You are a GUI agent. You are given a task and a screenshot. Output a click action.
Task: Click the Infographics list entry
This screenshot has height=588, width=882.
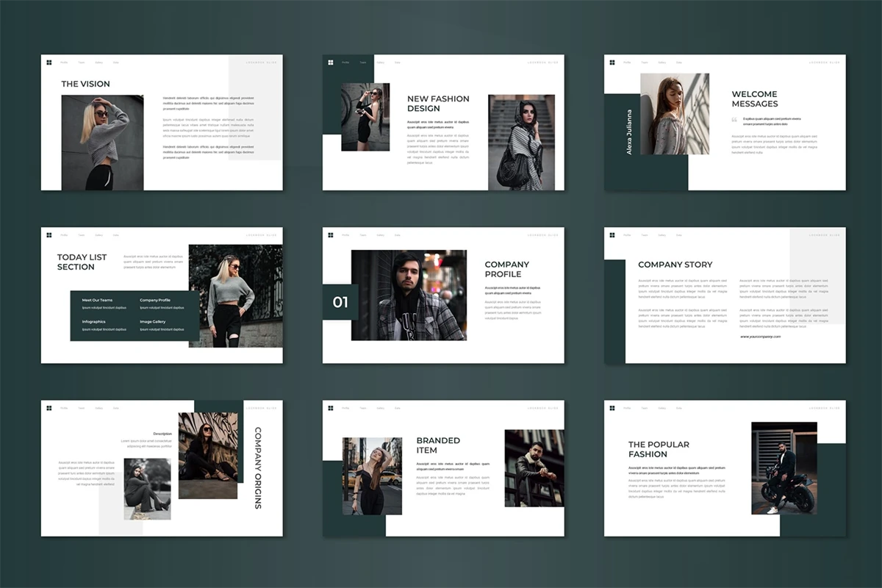[93, 322]
